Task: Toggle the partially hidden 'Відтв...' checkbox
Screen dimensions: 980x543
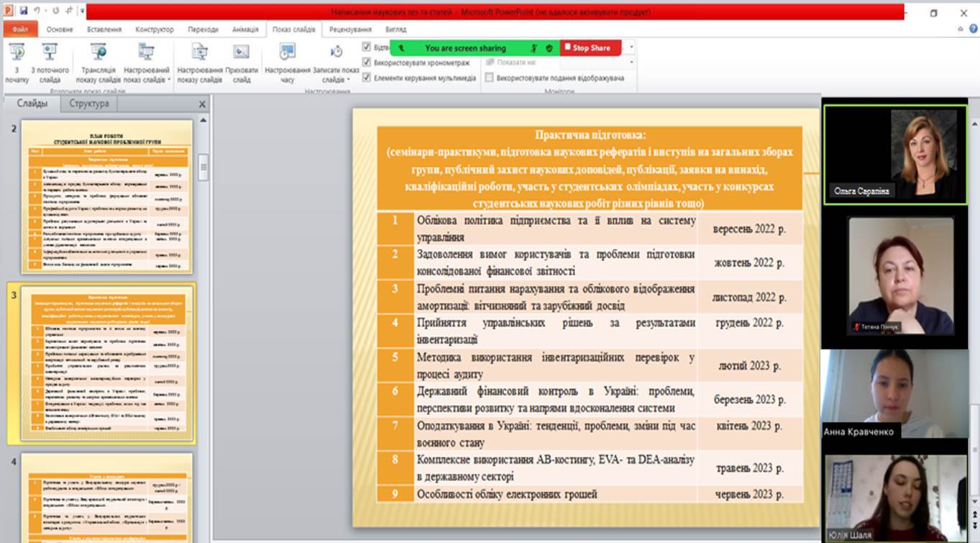Action: tap(367, 47)
